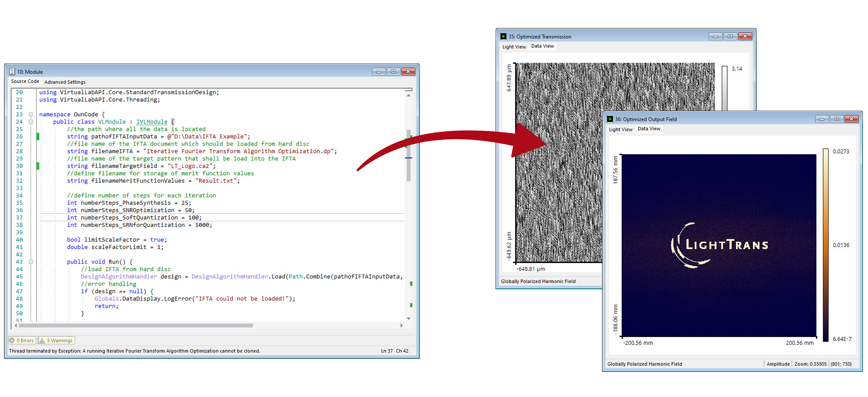This screenshot has width=868, height=397.
Task: Maximize the Module window
Action: [x=393, y=71]
